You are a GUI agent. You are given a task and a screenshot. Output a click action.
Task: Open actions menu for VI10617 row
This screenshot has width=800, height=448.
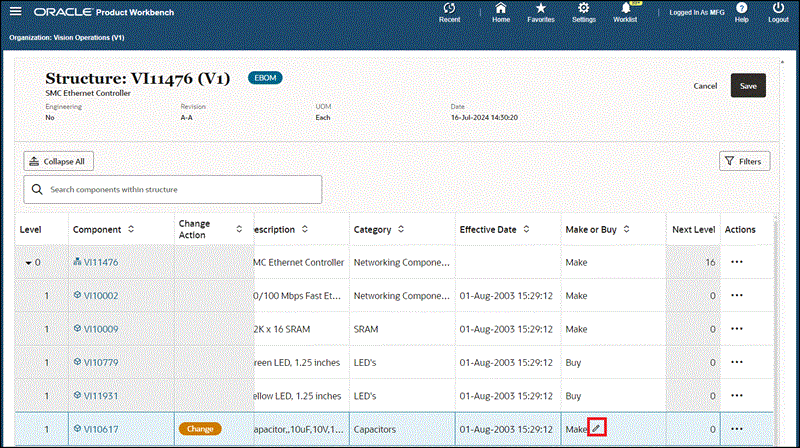click(x=737, y=429)
